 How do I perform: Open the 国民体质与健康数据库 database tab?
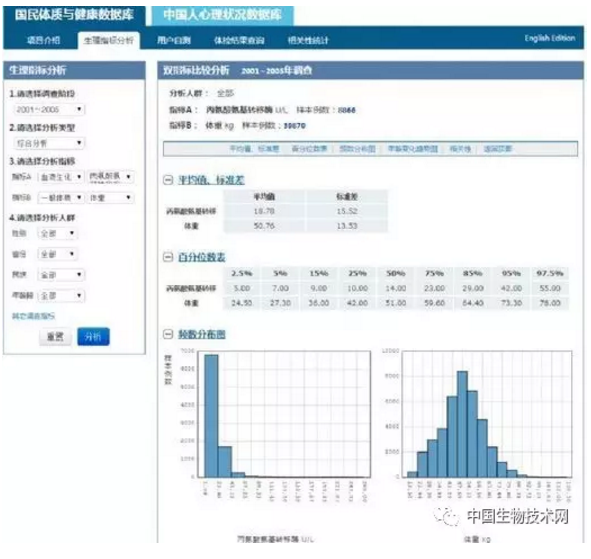tap(74, 15)
